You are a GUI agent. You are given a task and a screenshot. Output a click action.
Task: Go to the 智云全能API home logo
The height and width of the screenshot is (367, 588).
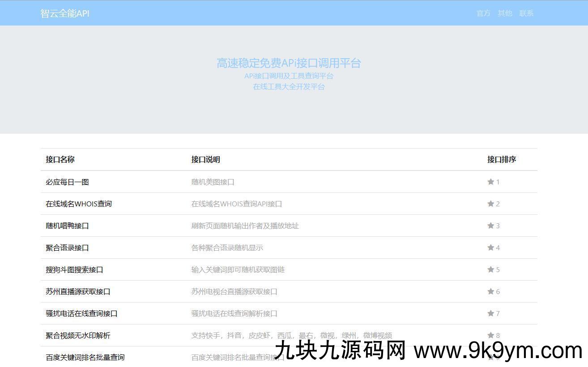(65, 13)
